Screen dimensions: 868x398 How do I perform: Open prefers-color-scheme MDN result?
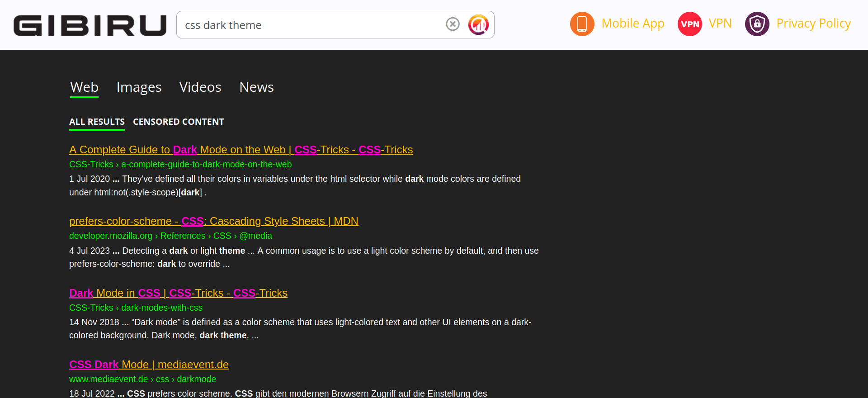pyautogui.click(x=214, y=221)
